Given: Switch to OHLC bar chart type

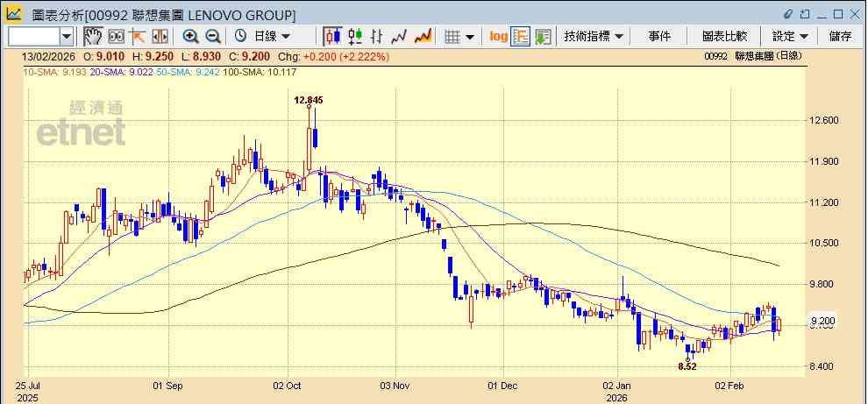Looking at the screenshot, I should coord(377,37).
